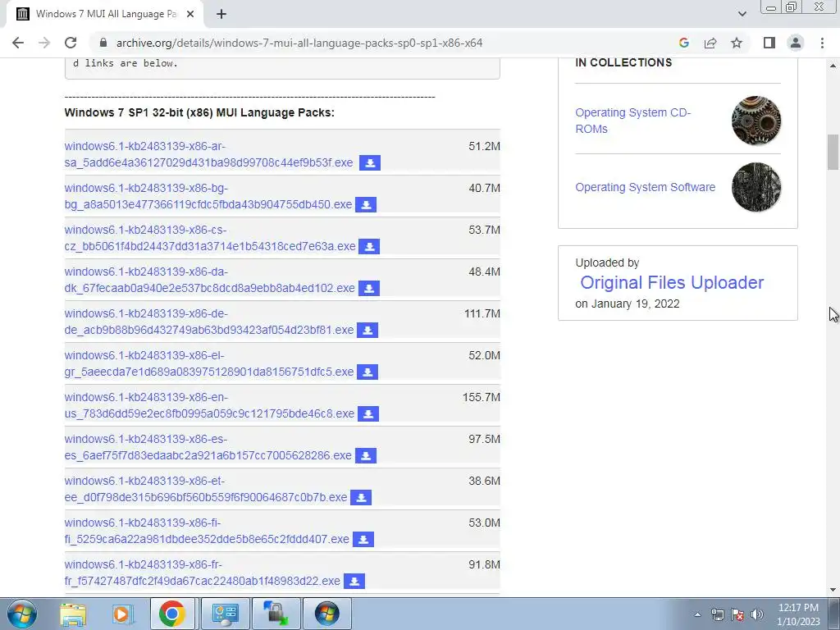
Task: Click the page vertical scrollbar thumb
Action: pyautogui.click(x=833, y=152)
